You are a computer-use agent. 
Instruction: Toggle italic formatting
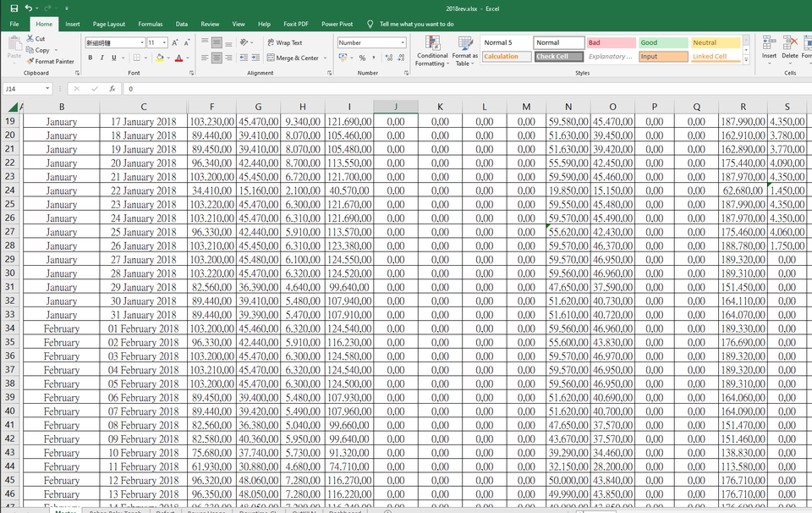[x=101, y=58]
